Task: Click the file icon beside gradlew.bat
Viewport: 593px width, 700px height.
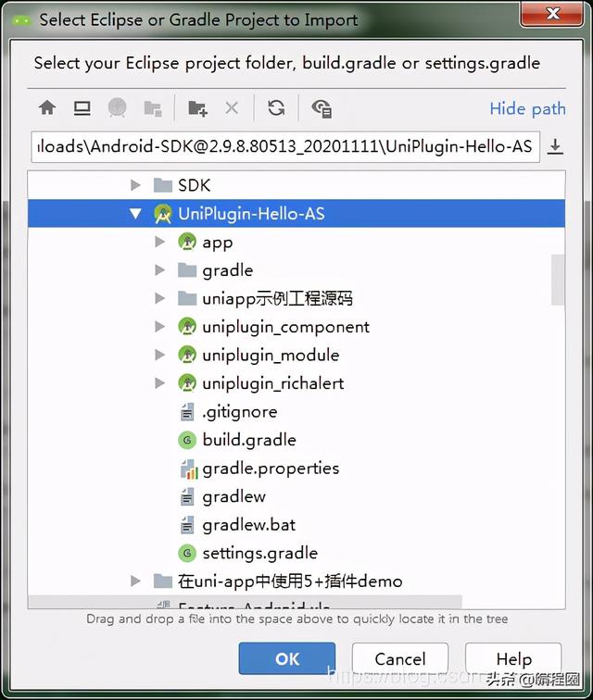Action: [187, 525]
